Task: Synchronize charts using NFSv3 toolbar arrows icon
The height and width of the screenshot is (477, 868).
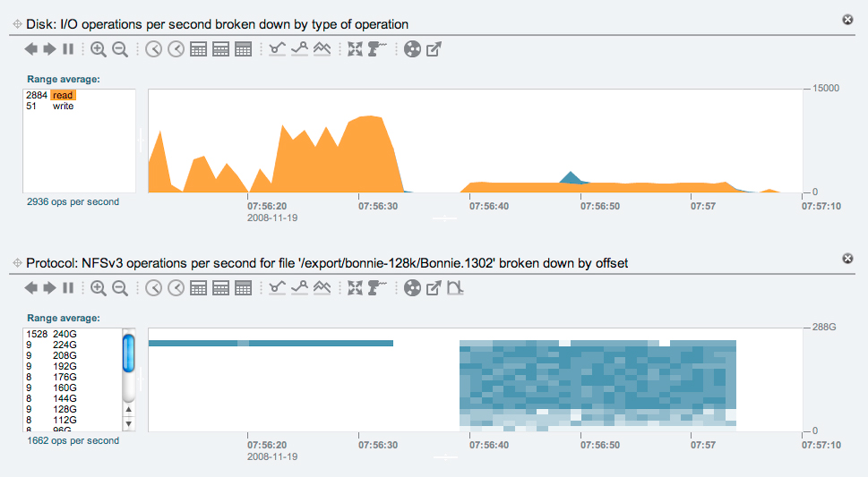Action: pyautogui.click(x=356, y=288)
